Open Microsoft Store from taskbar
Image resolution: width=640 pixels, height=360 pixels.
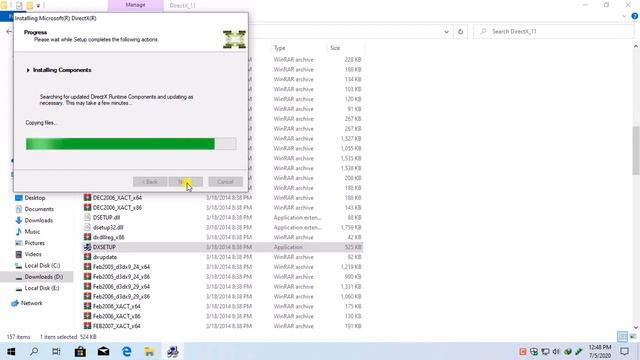80,351
